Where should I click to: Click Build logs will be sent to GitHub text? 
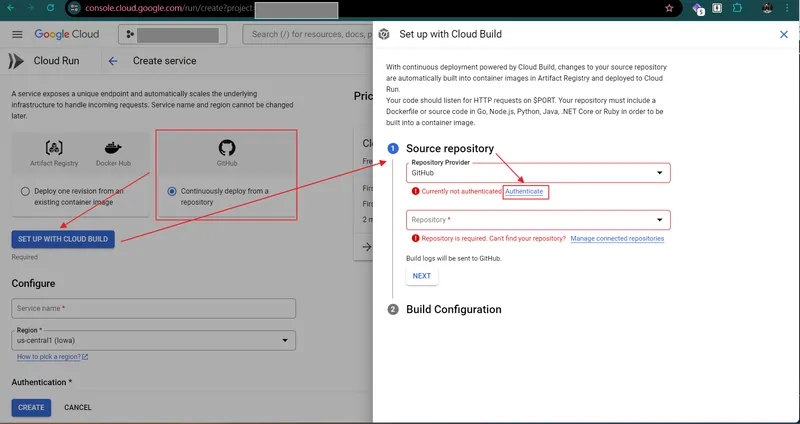click(x=454, y=258)
